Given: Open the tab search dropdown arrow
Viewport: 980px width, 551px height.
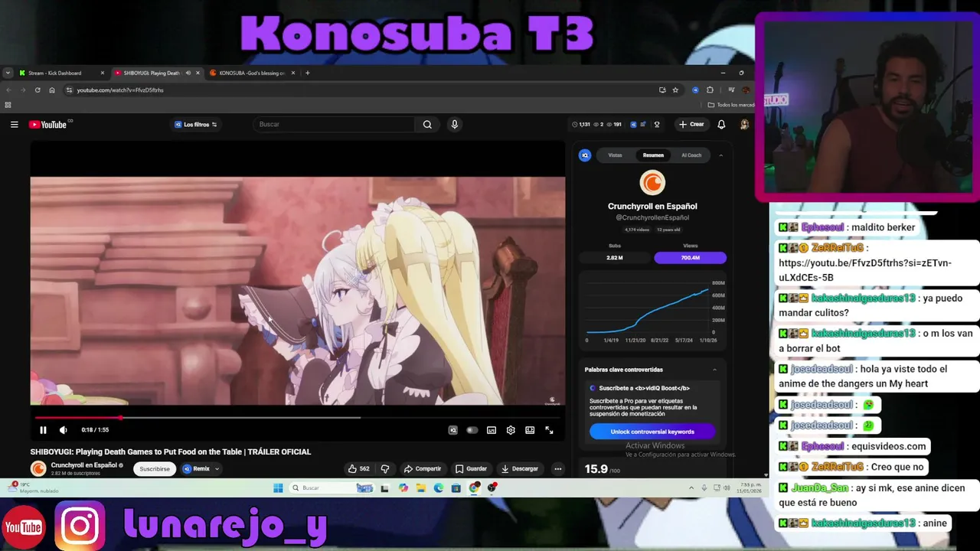Looking at the screenshot, I should [x=8, y=73].
